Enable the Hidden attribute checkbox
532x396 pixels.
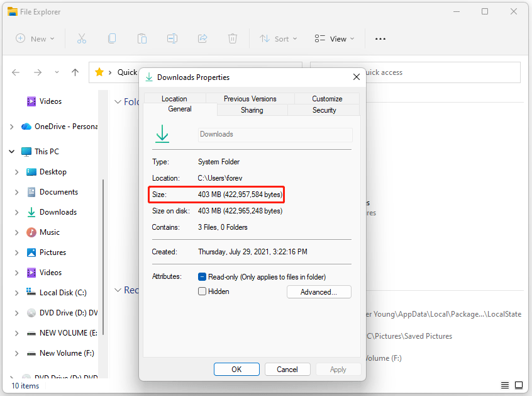tap(202, 291)
